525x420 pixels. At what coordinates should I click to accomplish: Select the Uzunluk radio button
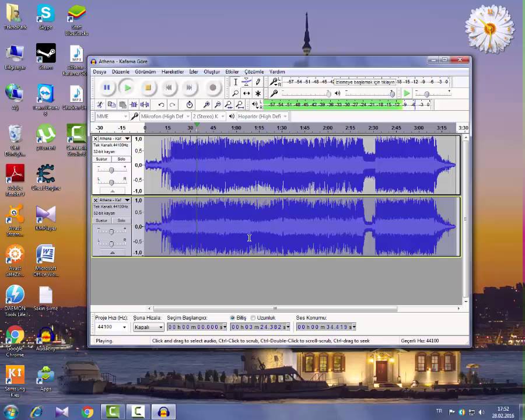(x=253, y=318)
